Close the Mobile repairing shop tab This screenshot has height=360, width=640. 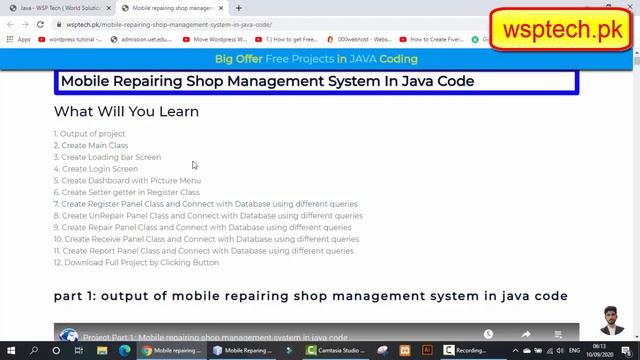pyautogui.click(x=221, y=8)
